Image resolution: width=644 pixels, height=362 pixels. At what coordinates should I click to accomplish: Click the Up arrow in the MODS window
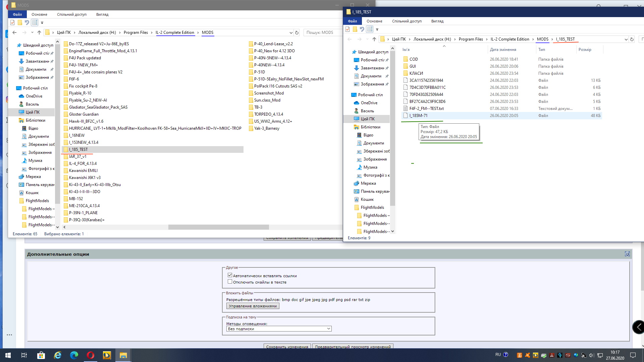click(39, 33)
